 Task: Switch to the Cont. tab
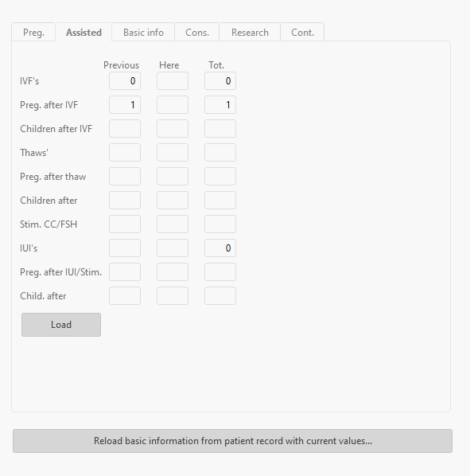coord(302,32)
